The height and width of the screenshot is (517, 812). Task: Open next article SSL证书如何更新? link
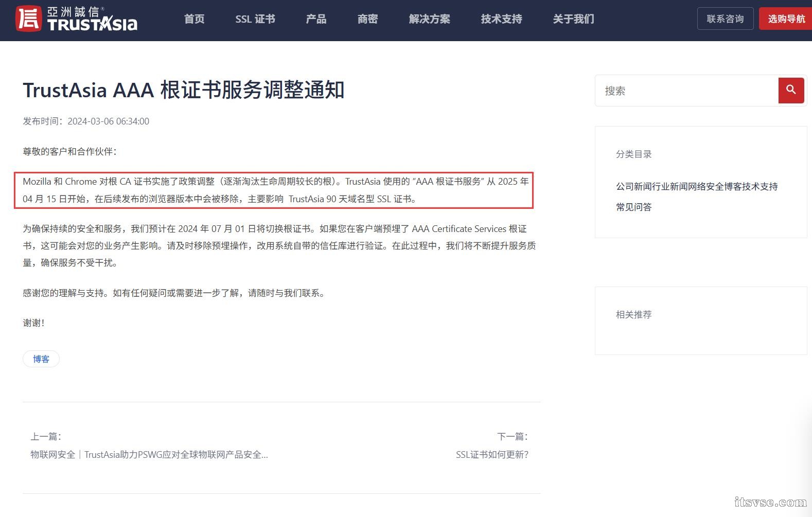[492, 454]
